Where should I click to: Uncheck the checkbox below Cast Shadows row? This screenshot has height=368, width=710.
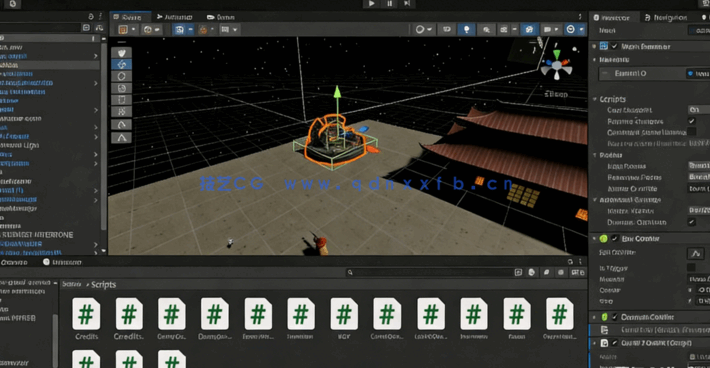(x=691, y=121)
